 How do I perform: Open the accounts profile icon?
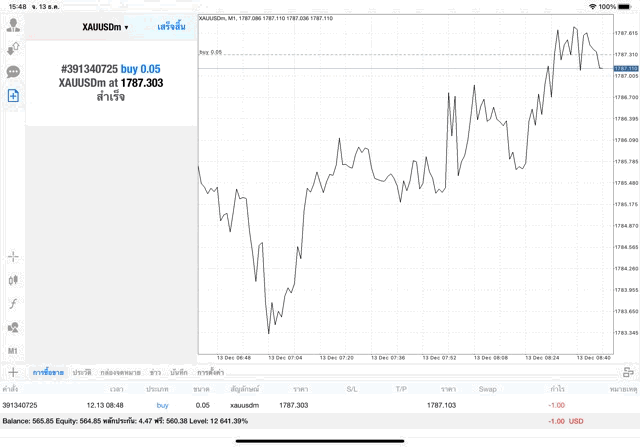click(13, 25)
